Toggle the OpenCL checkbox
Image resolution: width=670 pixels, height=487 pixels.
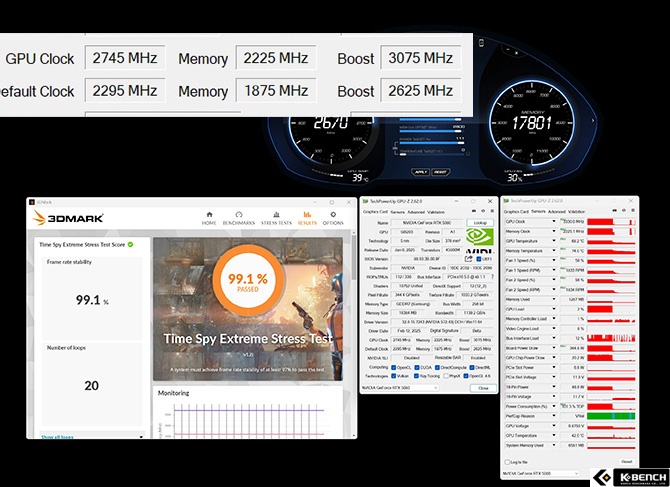click(394, 367)
